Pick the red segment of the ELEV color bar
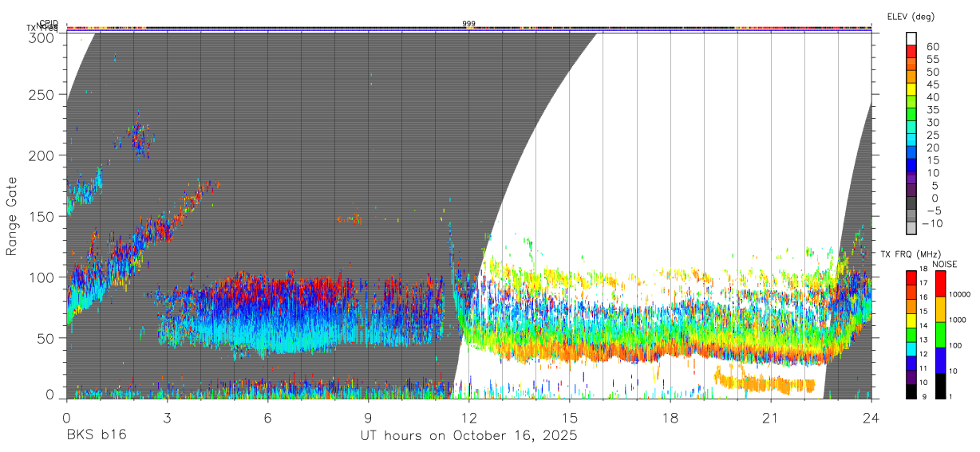 (911, 51)
